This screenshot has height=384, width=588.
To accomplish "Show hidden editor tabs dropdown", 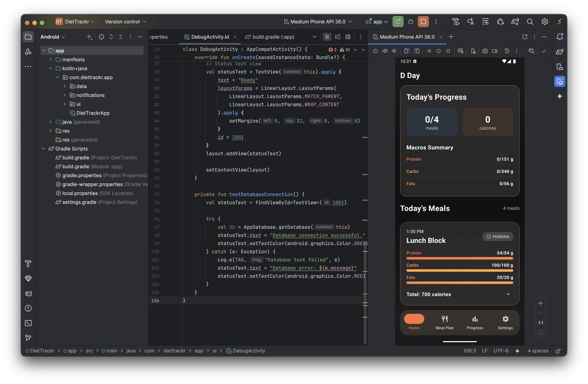I will 314,37.
